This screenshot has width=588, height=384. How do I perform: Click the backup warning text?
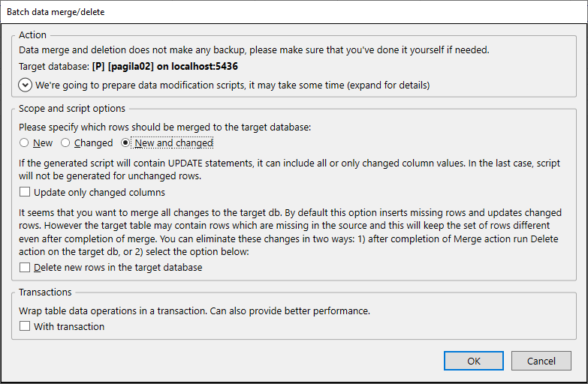[x=254, y=49]
